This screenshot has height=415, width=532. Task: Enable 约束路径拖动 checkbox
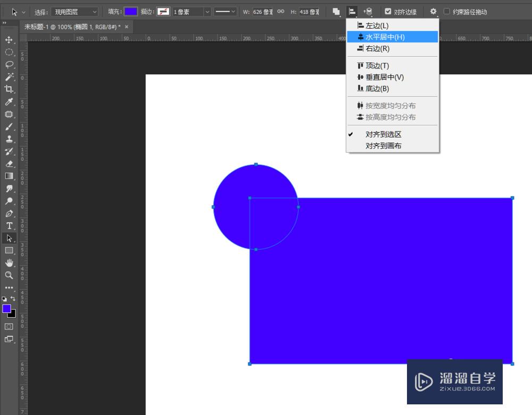point(447,12)
